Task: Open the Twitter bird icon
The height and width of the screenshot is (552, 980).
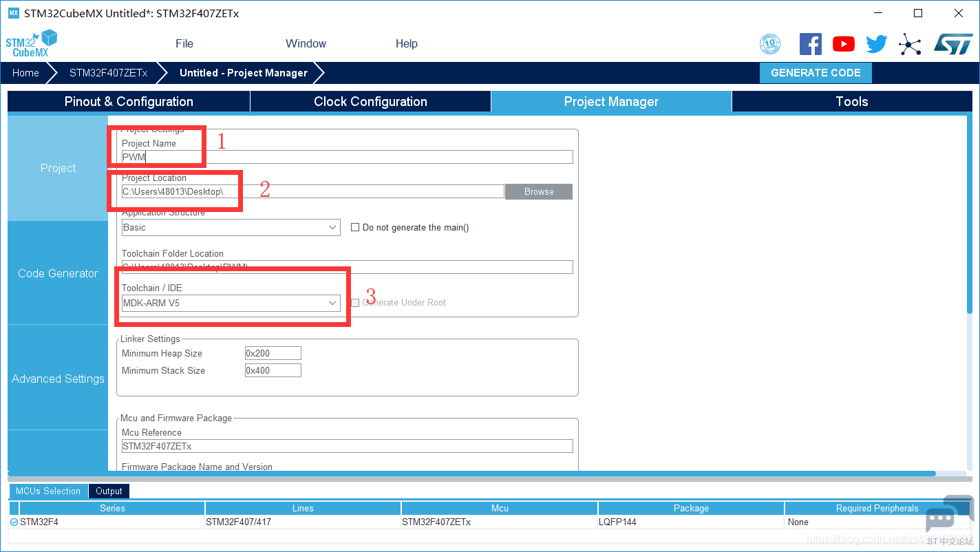Action: coord(877,44)
